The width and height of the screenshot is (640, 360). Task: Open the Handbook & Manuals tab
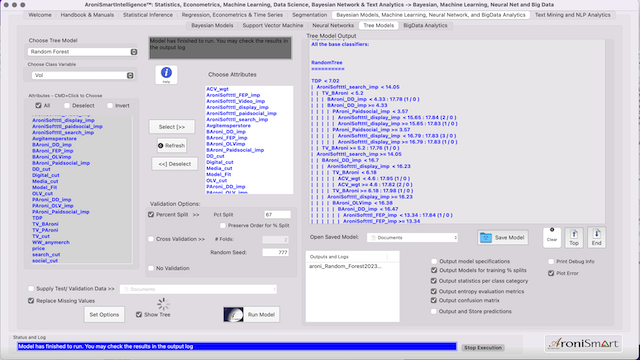pos(87,15)
